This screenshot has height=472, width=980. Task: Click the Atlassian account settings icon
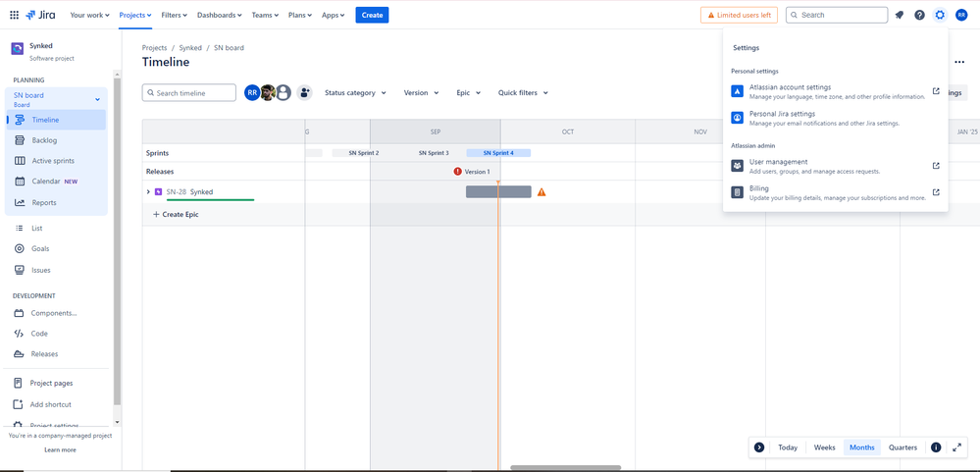[x=737, y=91]
